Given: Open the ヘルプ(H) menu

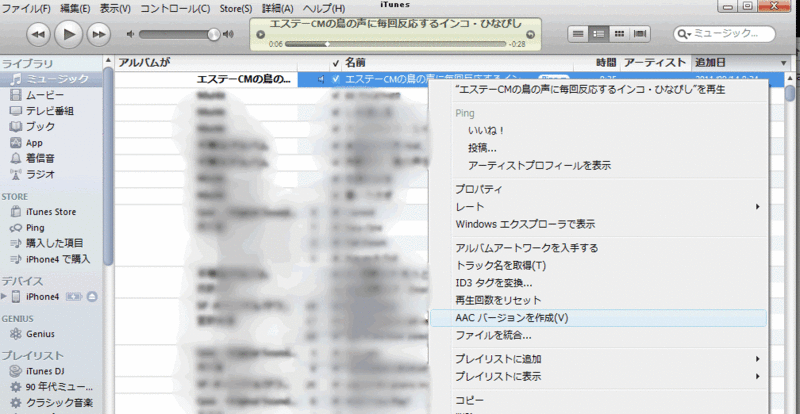Looking at the screenshot, I should [x=324, y=9].
